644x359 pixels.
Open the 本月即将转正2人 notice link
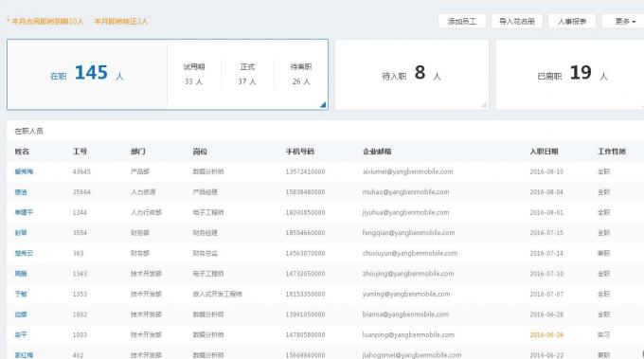121,22
